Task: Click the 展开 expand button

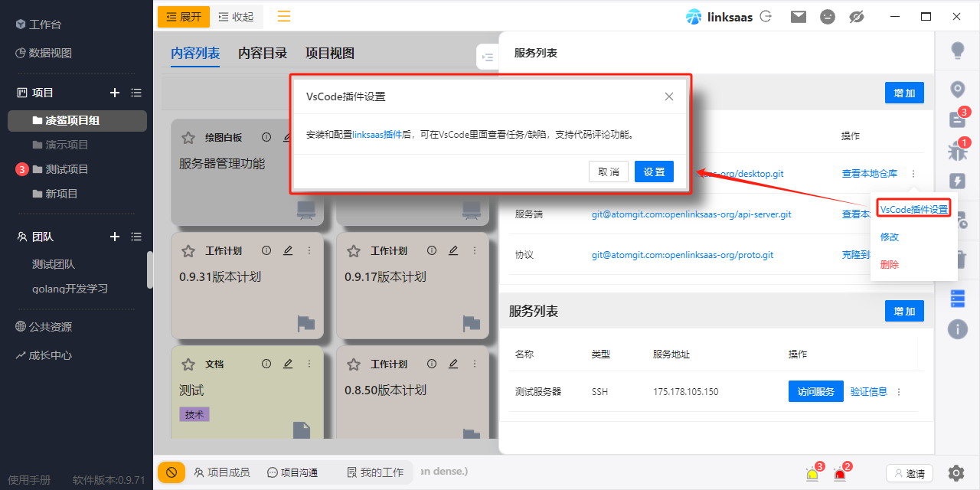Action: (184, 16)
